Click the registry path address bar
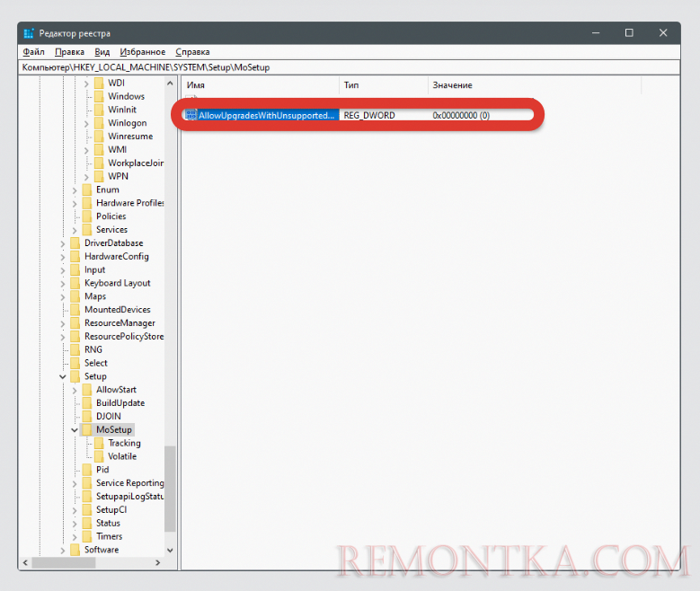 pyautogui.click(x=350, y=67)
